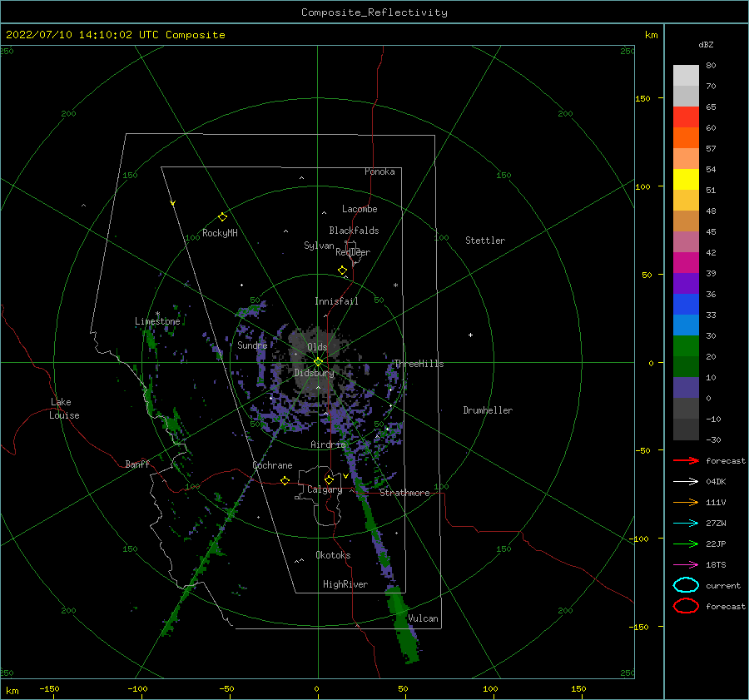Select the white 04DK arrow legend icon

tap(686, 481)
